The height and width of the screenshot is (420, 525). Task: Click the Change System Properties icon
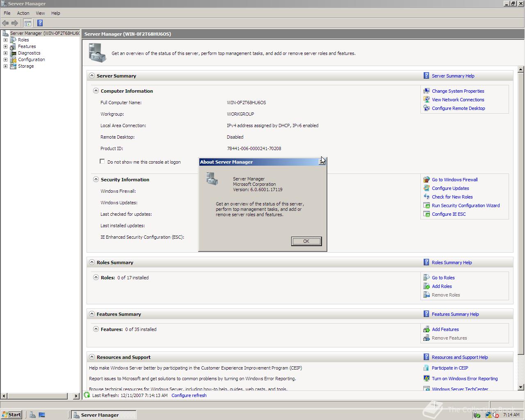click(x=427, y=91)
